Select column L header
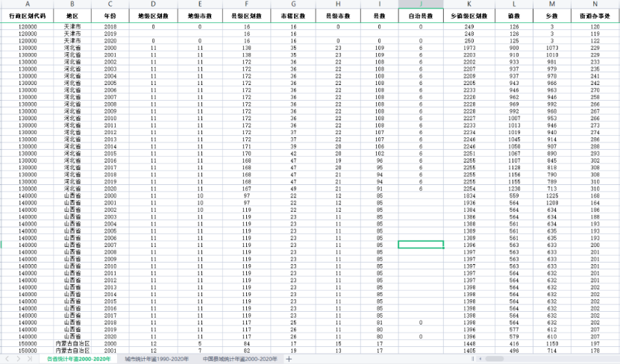The width and height of the screenshot is (620, 364). tap(514, 4)
